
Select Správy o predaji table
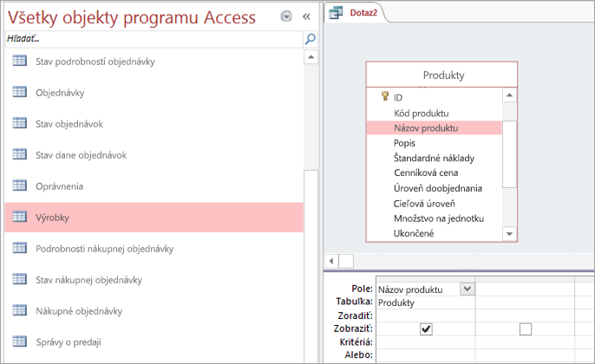154,342
